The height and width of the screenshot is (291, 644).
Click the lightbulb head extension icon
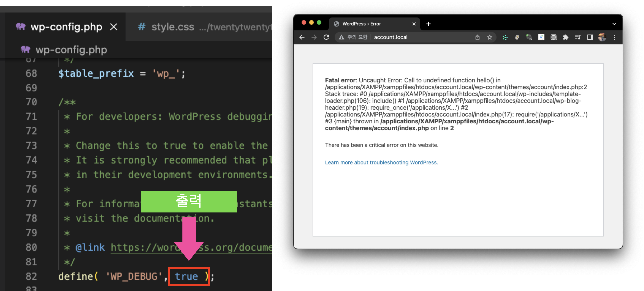[x=517, y=37]
